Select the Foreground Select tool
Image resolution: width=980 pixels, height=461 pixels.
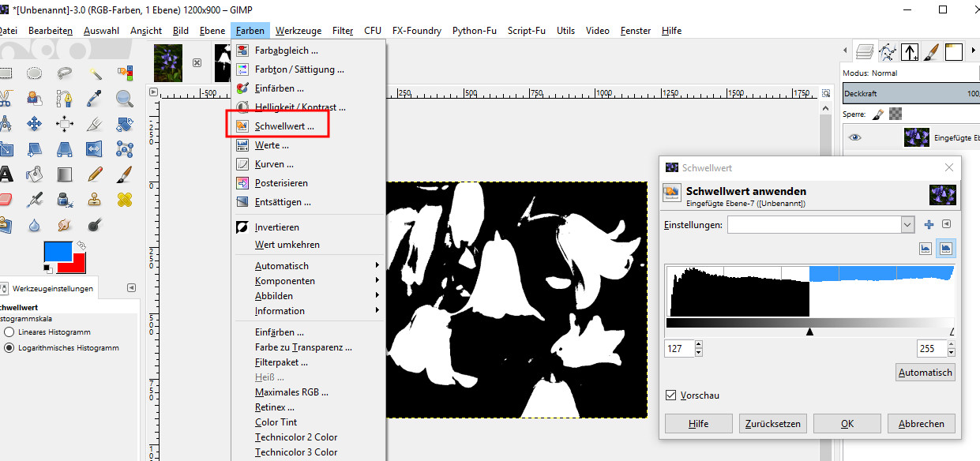(x=35, y=99)
